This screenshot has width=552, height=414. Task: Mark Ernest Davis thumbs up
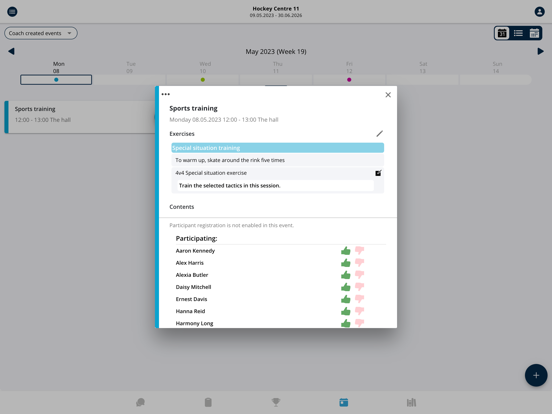[346, 299]
